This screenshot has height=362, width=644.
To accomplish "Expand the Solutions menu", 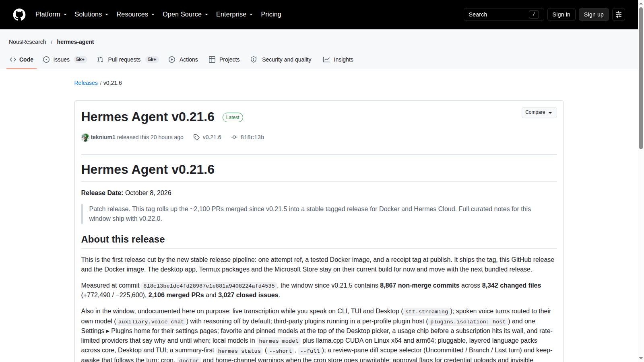I will pos(91,14).
